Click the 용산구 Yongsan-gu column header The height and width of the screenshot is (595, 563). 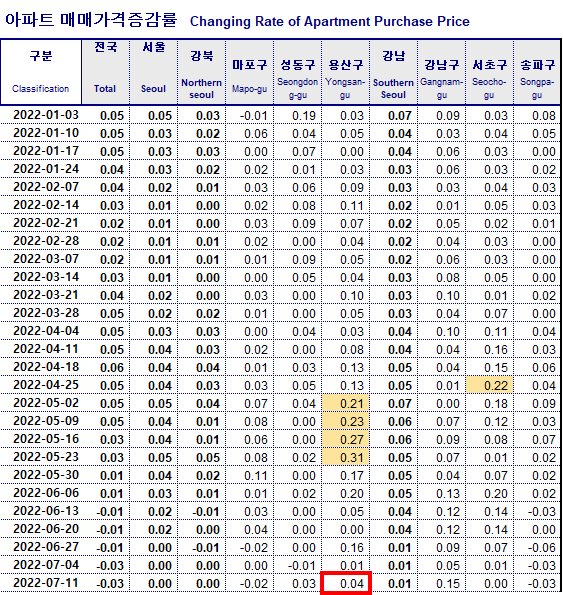pyautogui.click(x=346, y=72)
